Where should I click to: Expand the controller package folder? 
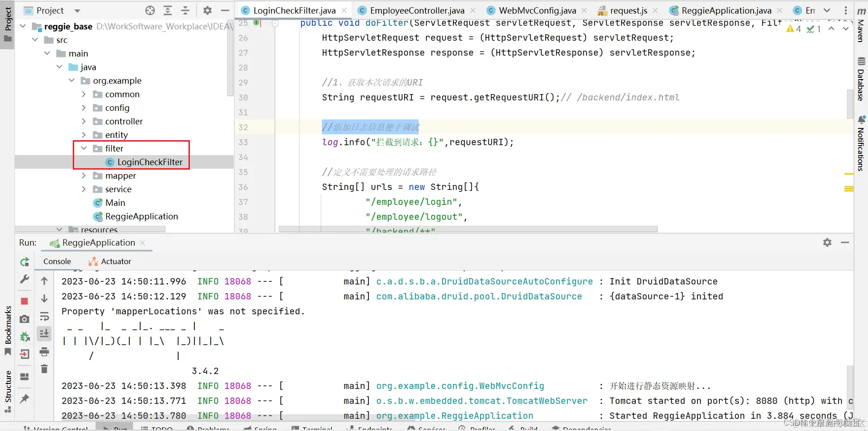click(84, 121)
